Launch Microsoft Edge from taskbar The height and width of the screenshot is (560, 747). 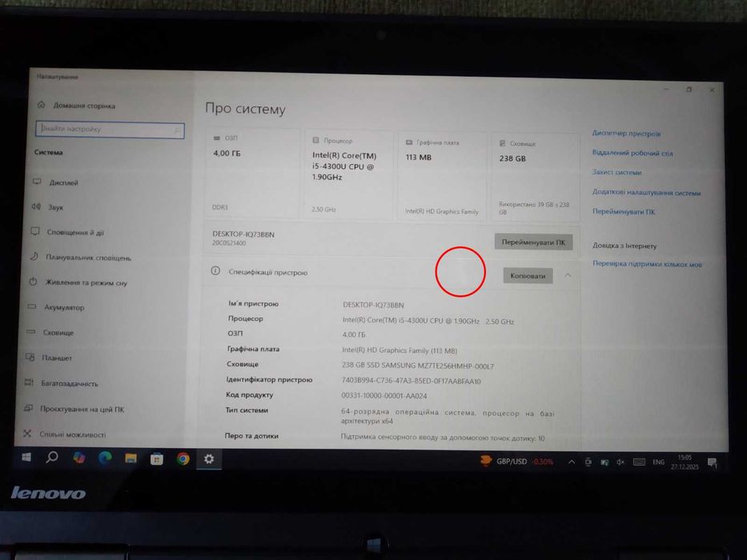[x=105, y=458]
